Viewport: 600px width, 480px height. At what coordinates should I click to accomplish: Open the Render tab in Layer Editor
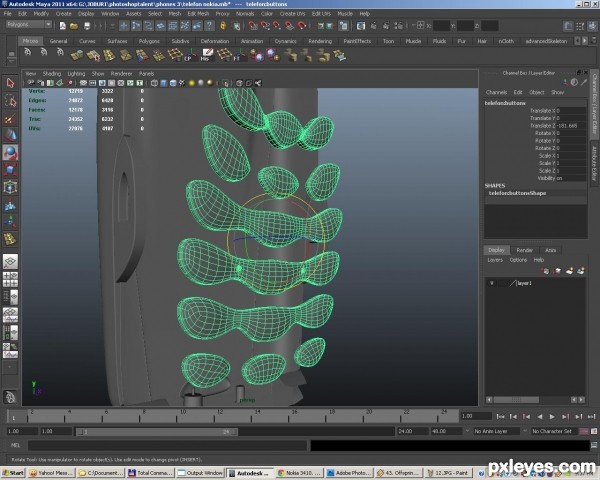tap(525, 250)
